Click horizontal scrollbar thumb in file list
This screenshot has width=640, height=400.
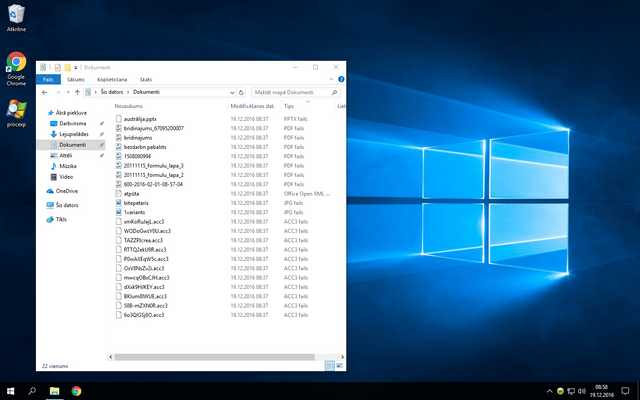[x=214, y=357]
